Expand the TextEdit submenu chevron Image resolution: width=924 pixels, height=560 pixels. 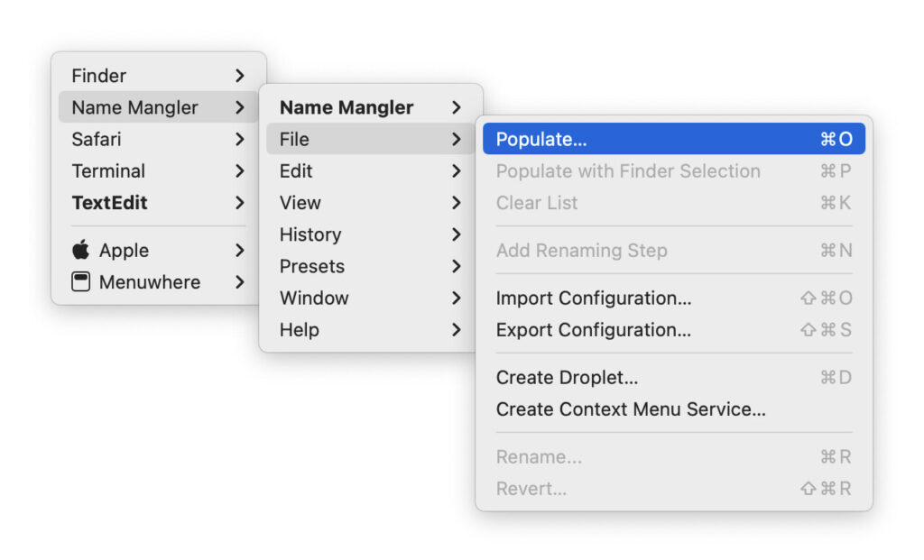click(x=241, y=202)
